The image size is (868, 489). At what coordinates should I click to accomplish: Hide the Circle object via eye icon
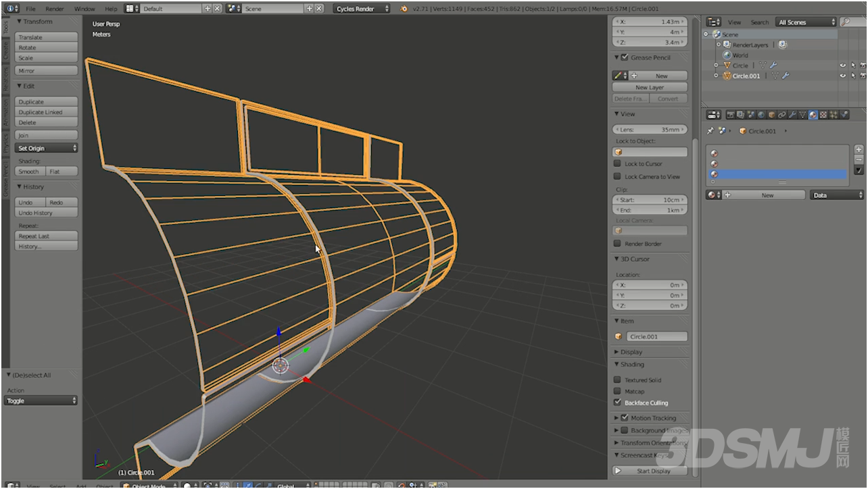843,65
